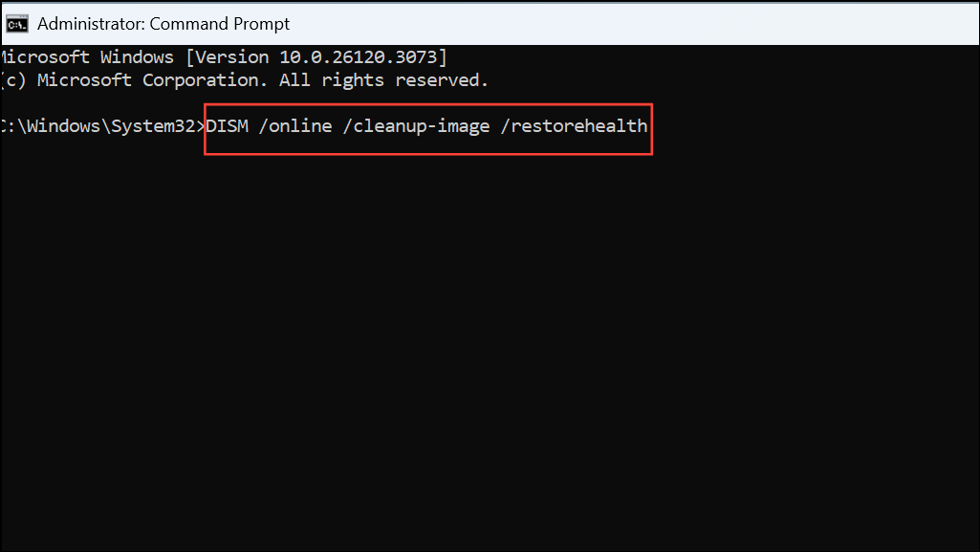The image size is (980, 552).
Task: Open the Command Prompt title bar icon menu
Action: (17, 24)
